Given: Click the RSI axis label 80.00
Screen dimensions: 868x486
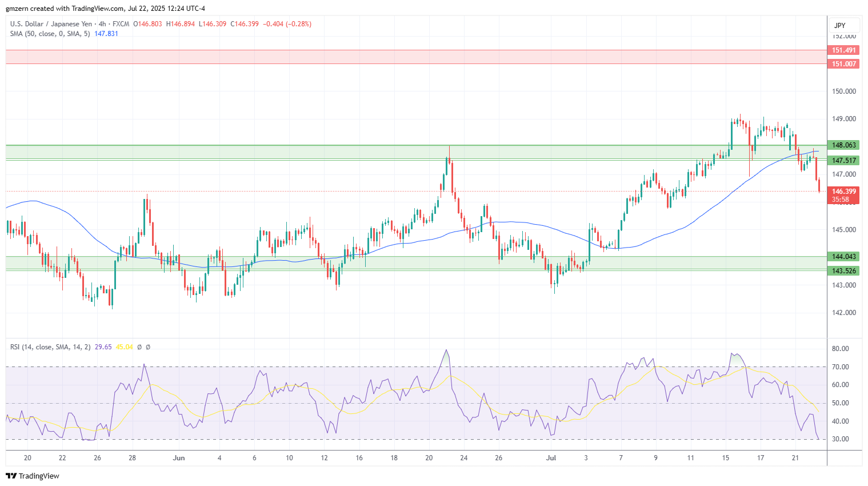Looking at the screenshot, I should (x=840, y=349).
